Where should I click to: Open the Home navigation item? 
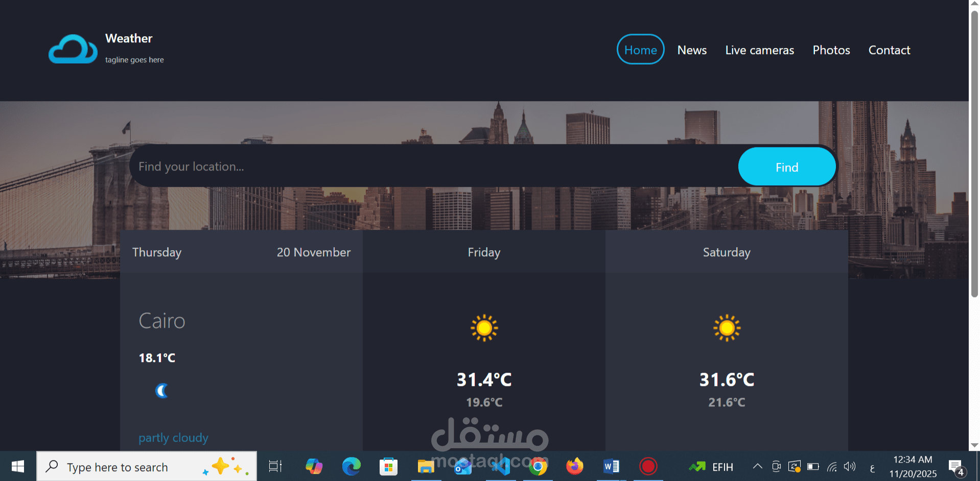(x=641, y=50)
